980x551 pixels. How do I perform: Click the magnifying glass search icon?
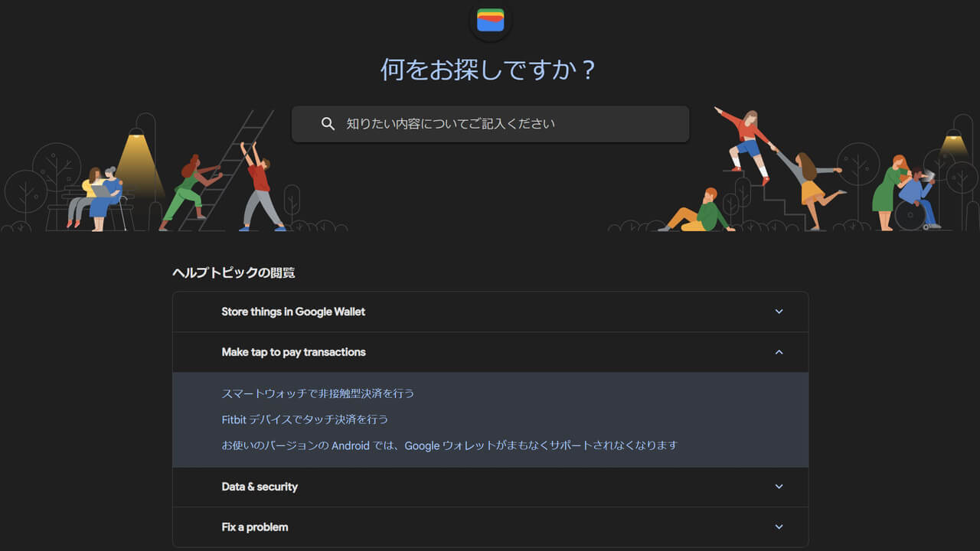(x=328, y=123)
